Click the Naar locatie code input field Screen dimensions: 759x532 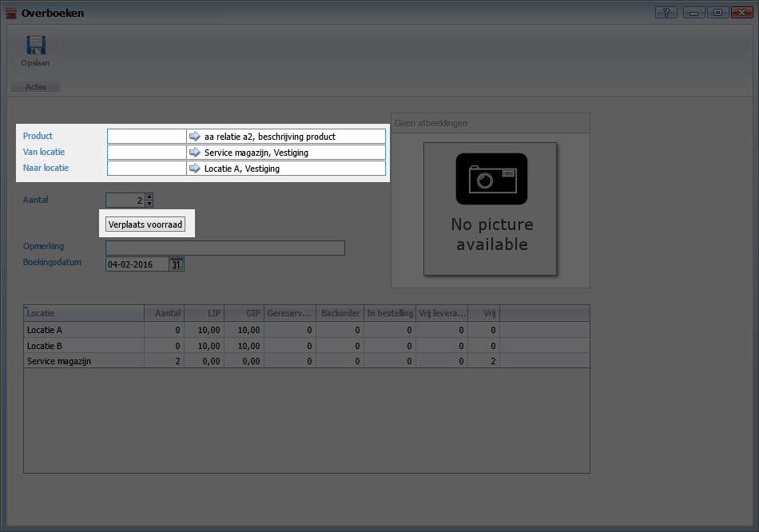[146, 169]
